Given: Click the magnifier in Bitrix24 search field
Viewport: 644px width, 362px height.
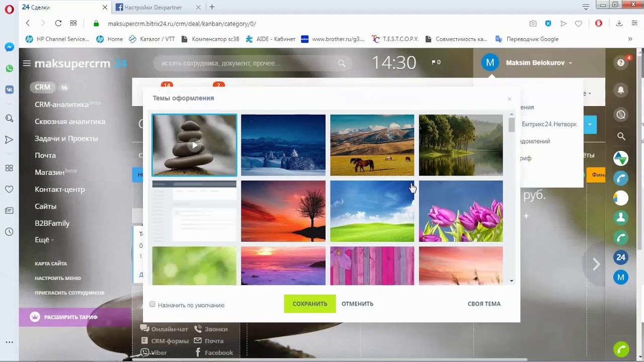Looking at the screenshot, I should (x=342, y=63).
